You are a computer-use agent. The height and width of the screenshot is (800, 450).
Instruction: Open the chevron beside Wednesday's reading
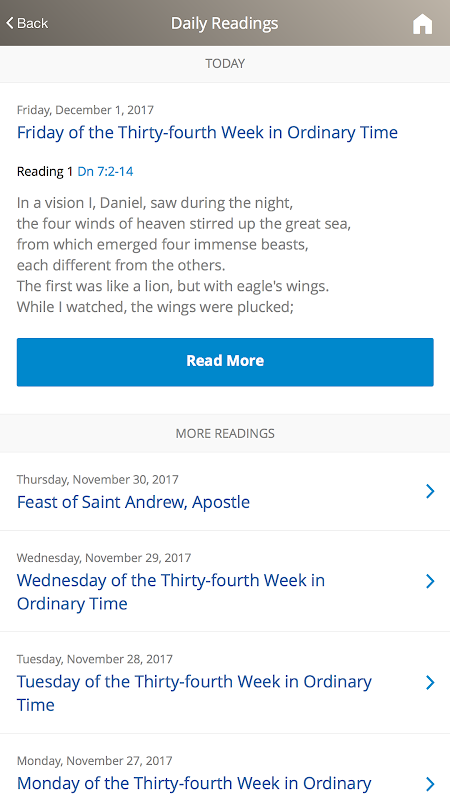430,581
